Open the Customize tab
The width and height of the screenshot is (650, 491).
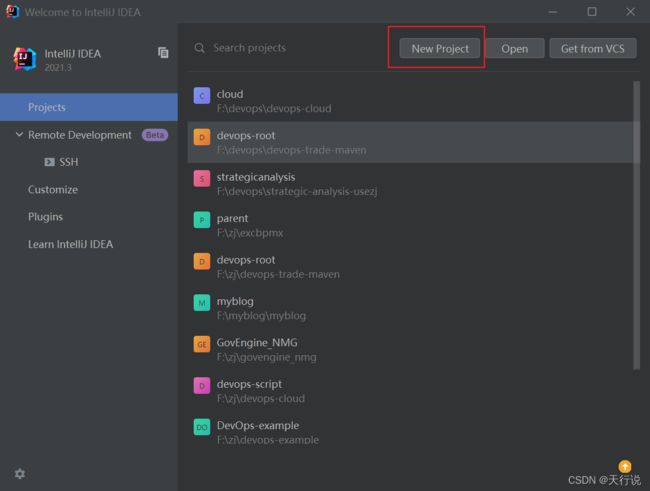53,190
